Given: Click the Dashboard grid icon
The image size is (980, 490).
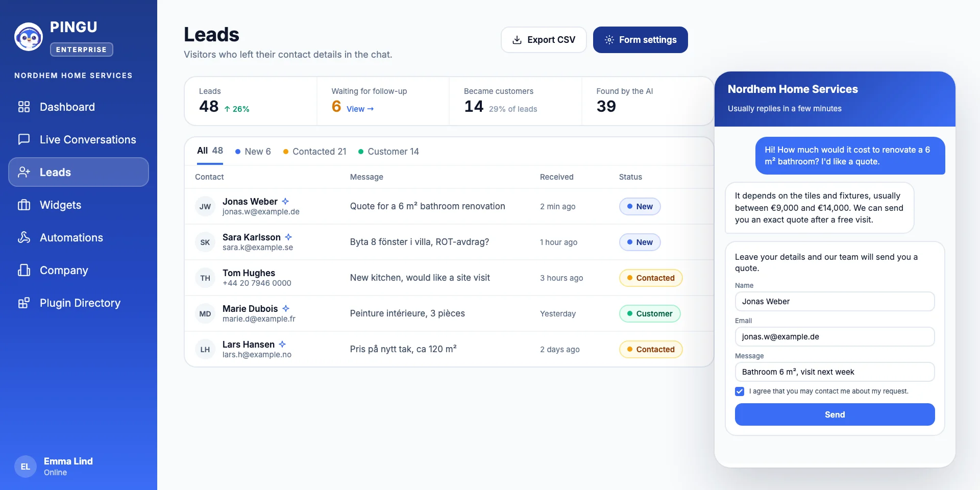Looking at the screenshot, I should pyautogui.click(x=24, y=107).
